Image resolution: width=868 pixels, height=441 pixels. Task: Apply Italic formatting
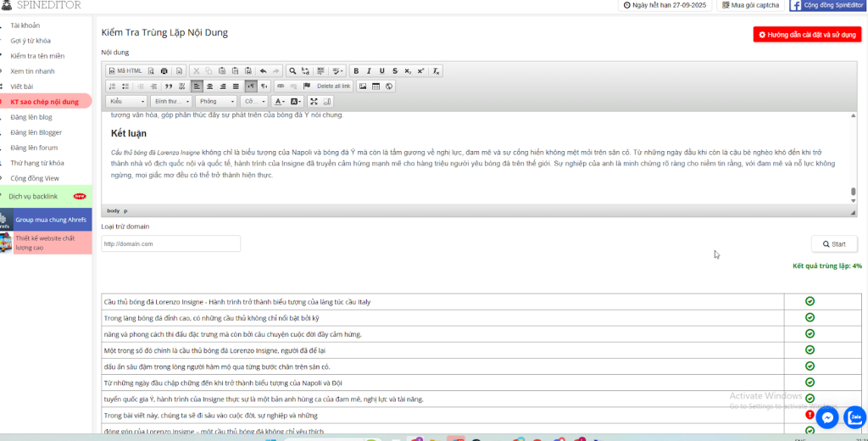click(370, 71)
